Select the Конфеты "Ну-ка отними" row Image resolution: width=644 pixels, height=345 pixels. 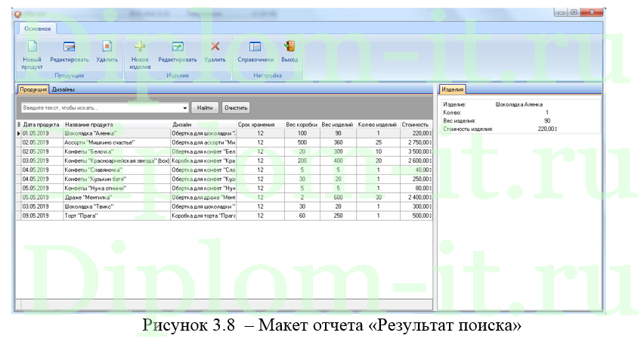(x=224, y=188)
